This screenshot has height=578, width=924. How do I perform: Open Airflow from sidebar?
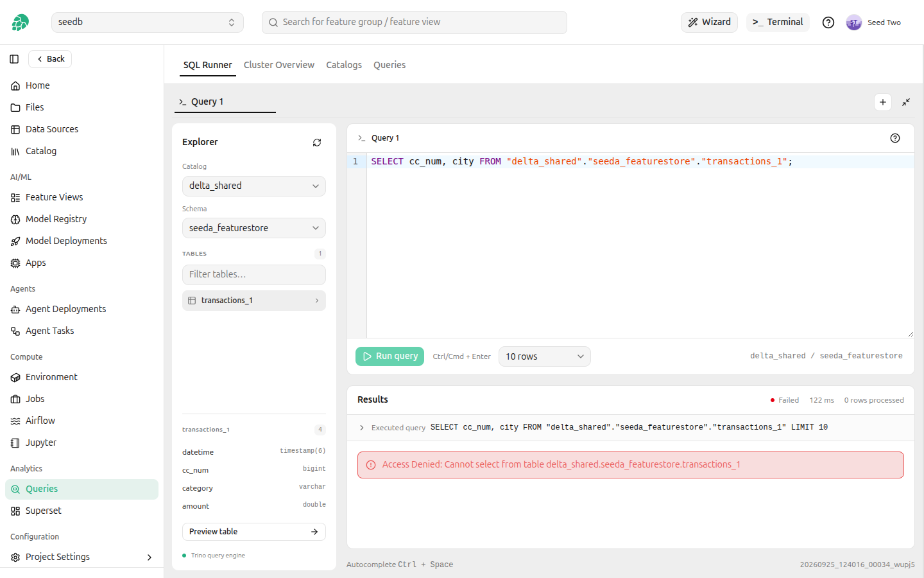click(x=82, y=421)
